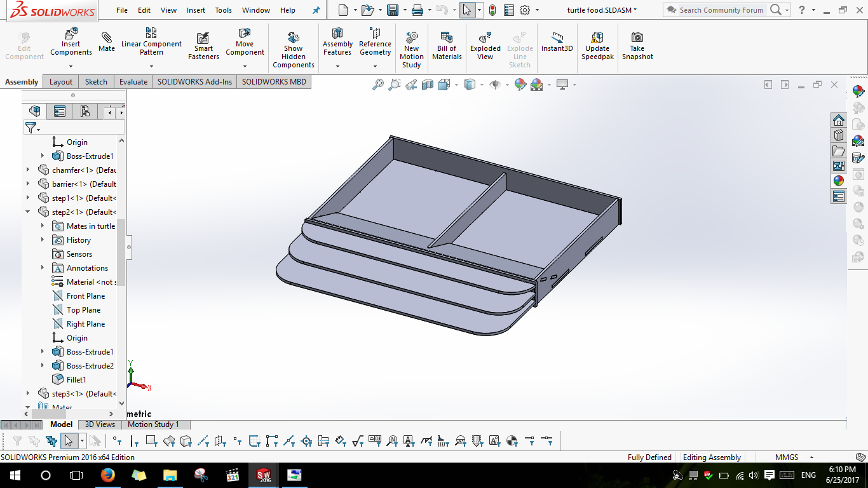Open the SOLIDWORKS Resources home tab
Screen dimensions: 868x488
[839, 120]
